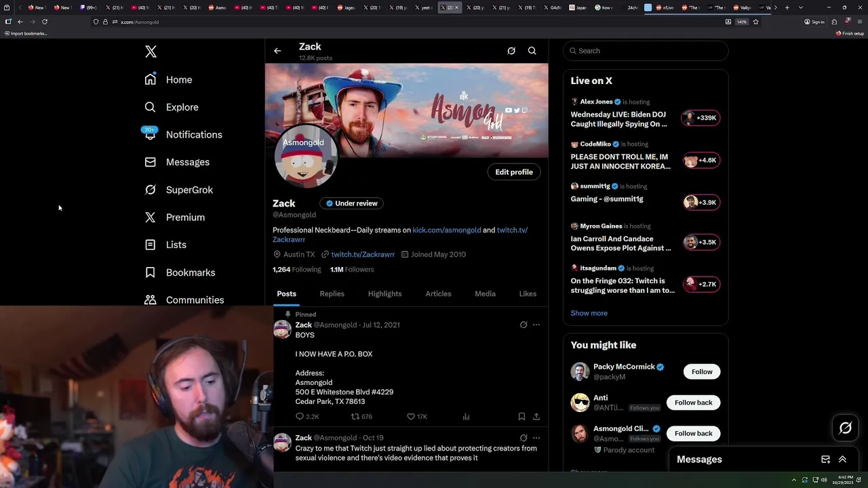The image size is (868, 488).
Task: View analytics icon on pinned post
Action: pos(466,417)
